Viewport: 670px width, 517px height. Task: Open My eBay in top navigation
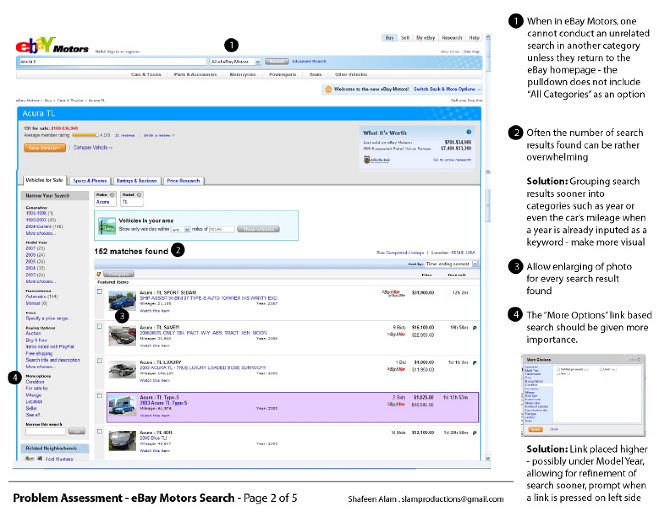pyautogui.click(x=426, y=38)
